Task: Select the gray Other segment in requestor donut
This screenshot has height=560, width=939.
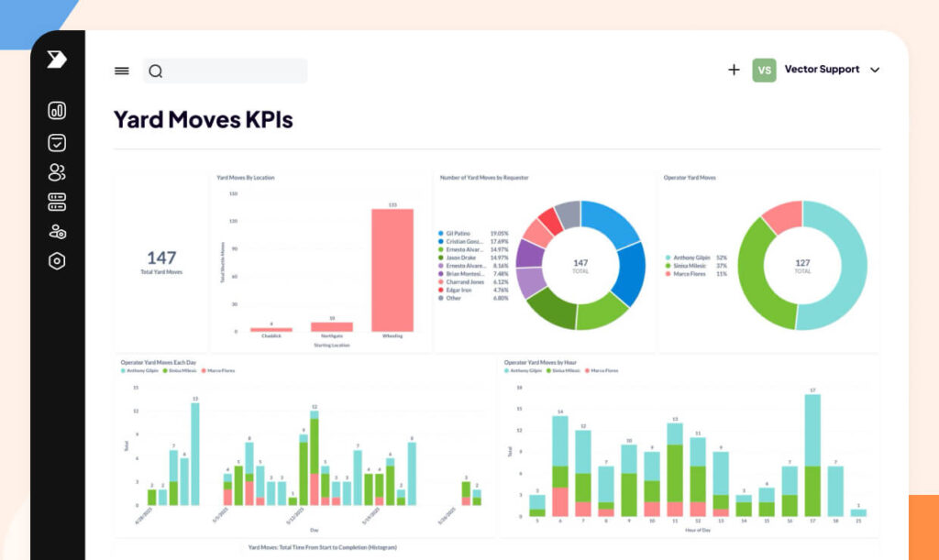Action: [x=569, y=214]
